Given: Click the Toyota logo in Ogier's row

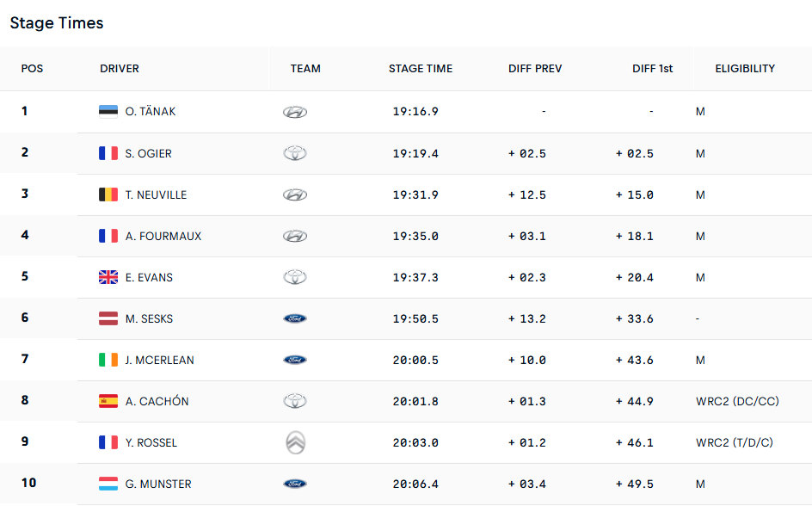Looking at the screenshot, I should coord(295,153).
